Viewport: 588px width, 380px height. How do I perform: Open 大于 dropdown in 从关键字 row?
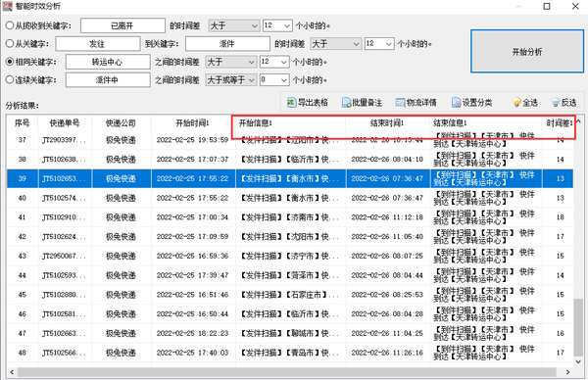(336, 43)
